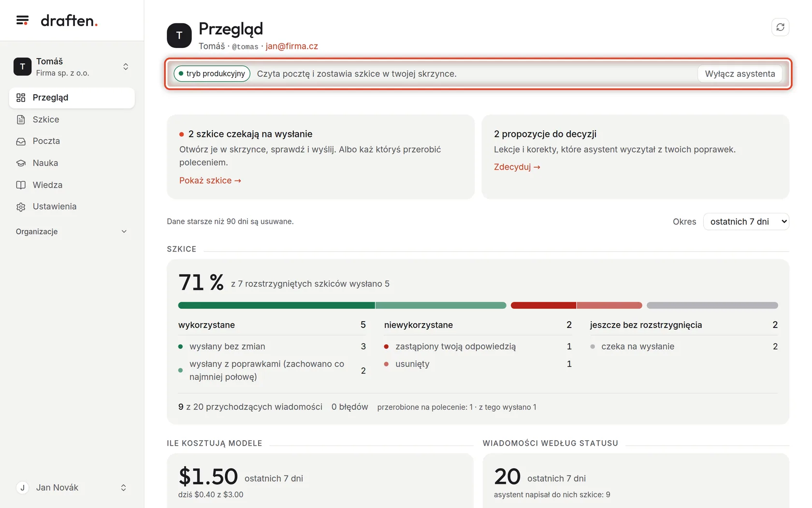Disable assistant with Wyłącz asystenta button
812x508 pixels.
pyautogui.click(x=739, y=74)
